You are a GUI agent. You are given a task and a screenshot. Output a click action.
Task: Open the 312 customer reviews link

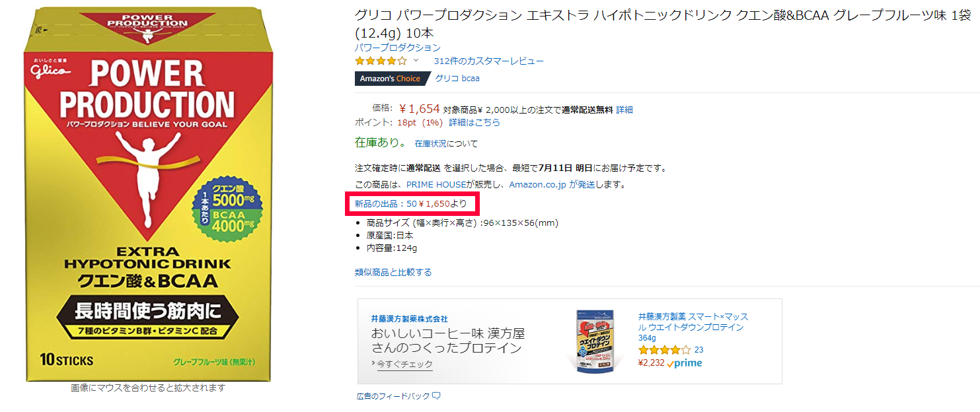tap(488, 61)
